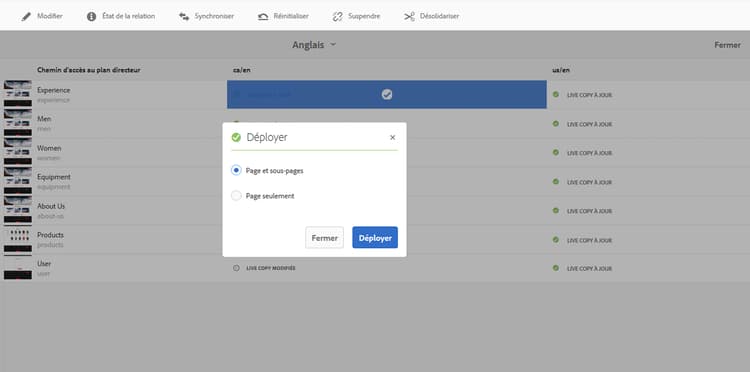Viewport: 750px width, 372px height.
Task: Click the Suspendre link icon
Action: (x=338, y=16)
